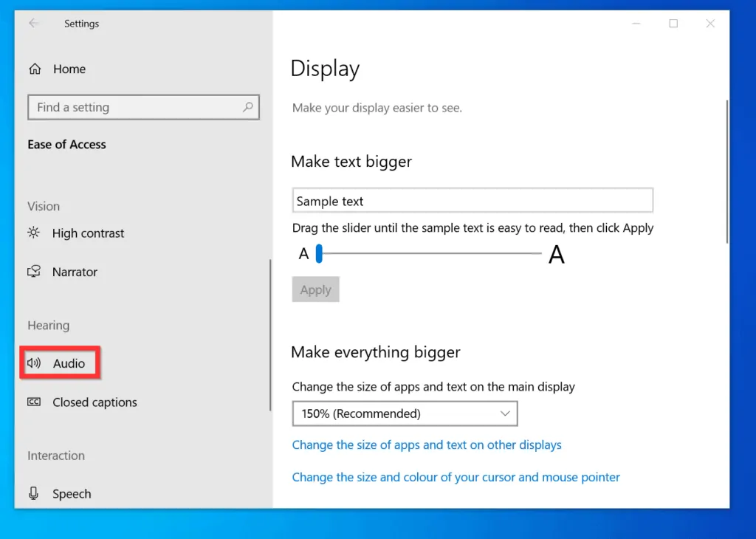Open the 150% (Recommended) scaling dropdown

click(405, 413)
